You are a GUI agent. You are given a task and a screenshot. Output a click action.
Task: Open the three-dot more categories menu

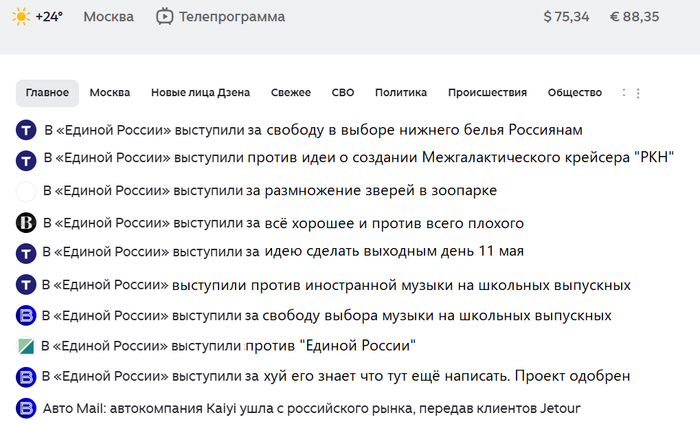638,93
